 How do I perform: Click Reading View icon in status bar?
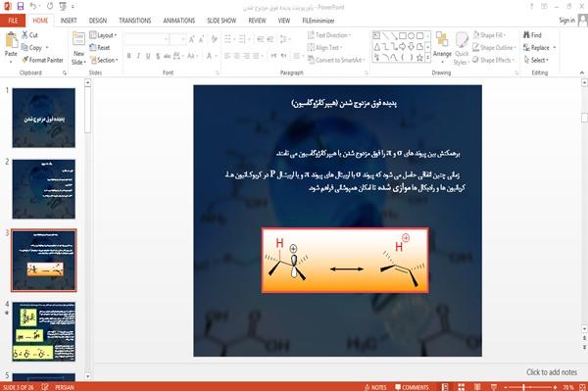477,387
